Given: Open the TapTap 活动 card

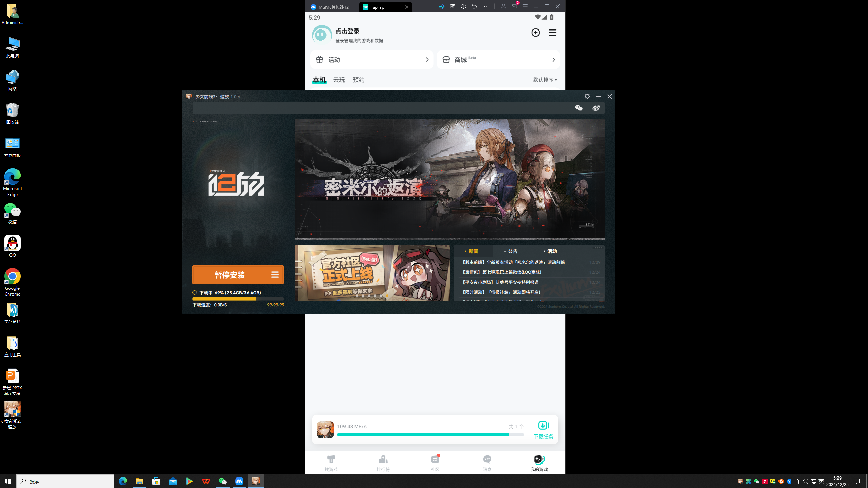Looking at the screenshot, I should [x=372, y=60].
